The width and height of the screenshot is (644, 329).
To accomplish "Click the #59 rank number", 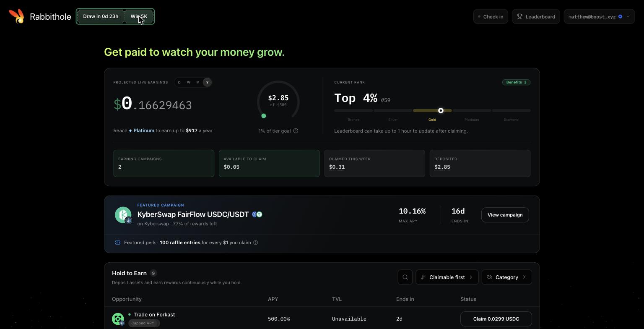I will pyautogui.click(x=386, y=100).
